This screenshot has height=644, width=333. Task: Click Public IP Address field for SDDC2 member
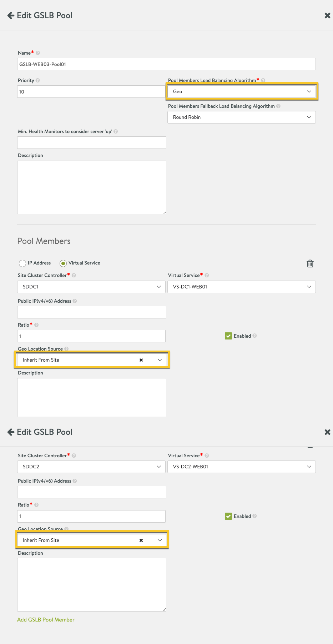tap(92, 492)
